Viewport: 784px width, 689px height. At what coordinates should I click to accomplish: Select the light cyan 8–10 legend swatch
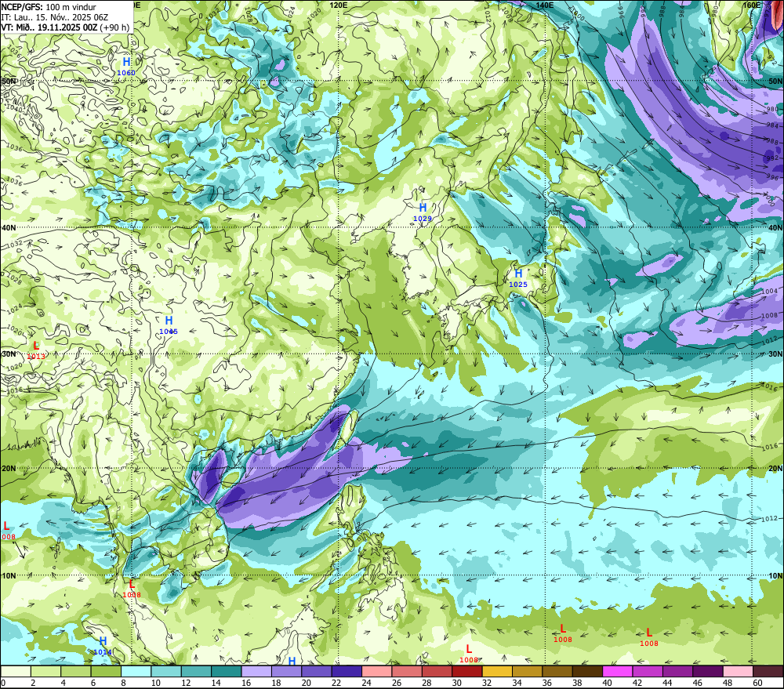(136, 671)
